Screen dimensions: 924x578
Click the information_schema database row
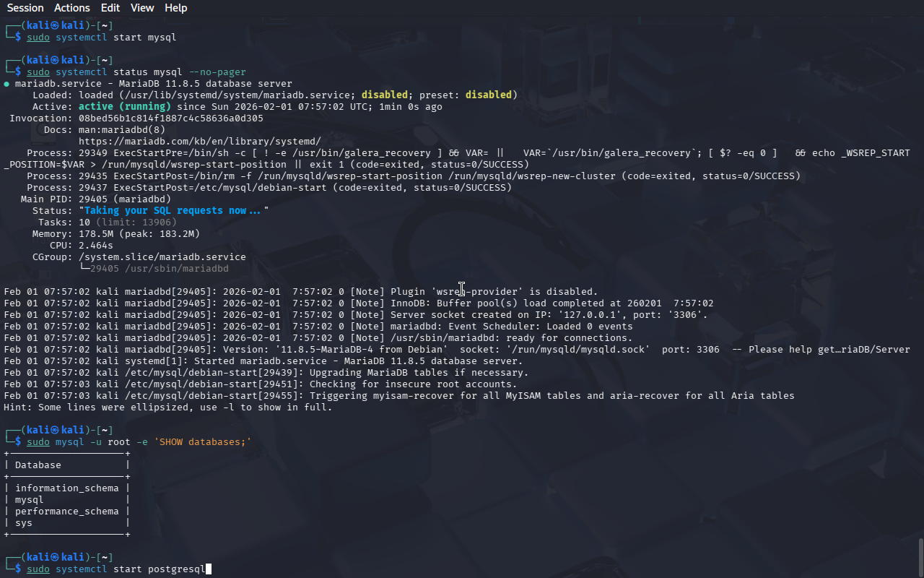[66, 488]
